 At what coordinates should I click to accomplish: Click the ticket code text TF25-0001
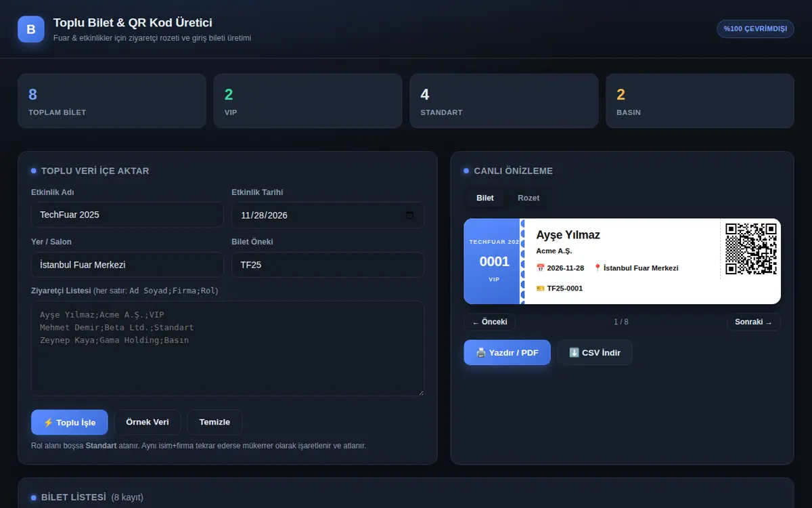coord(565,289)
